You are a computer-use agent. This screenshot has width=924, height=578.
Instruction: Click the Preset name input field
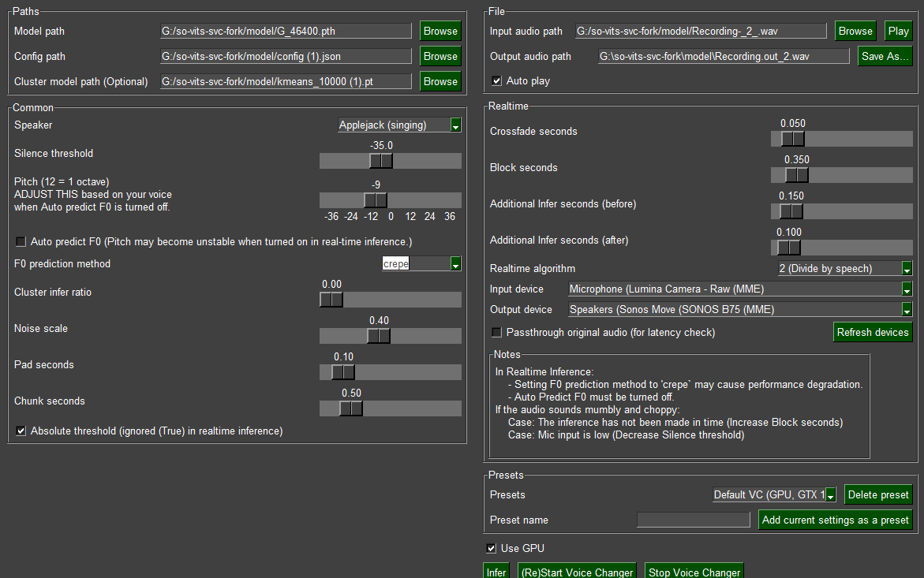pos(693,520)
